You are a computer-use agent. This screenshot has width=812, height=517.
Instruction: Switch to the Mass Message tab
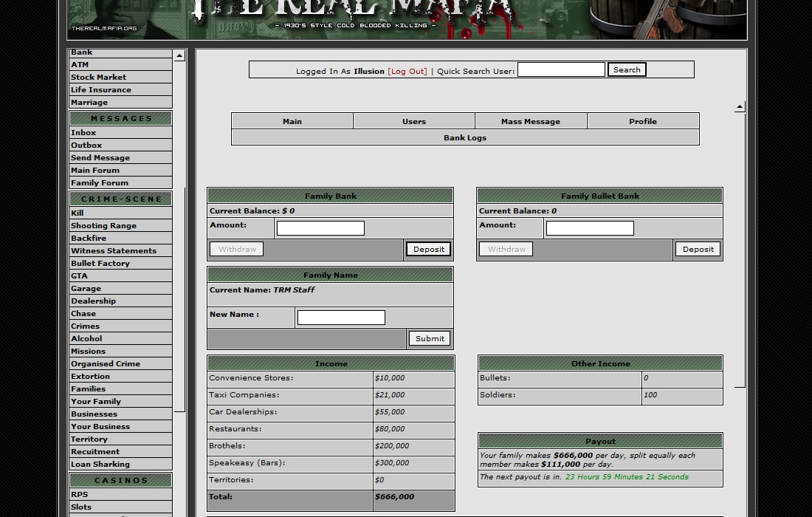(x=530, y=121)
